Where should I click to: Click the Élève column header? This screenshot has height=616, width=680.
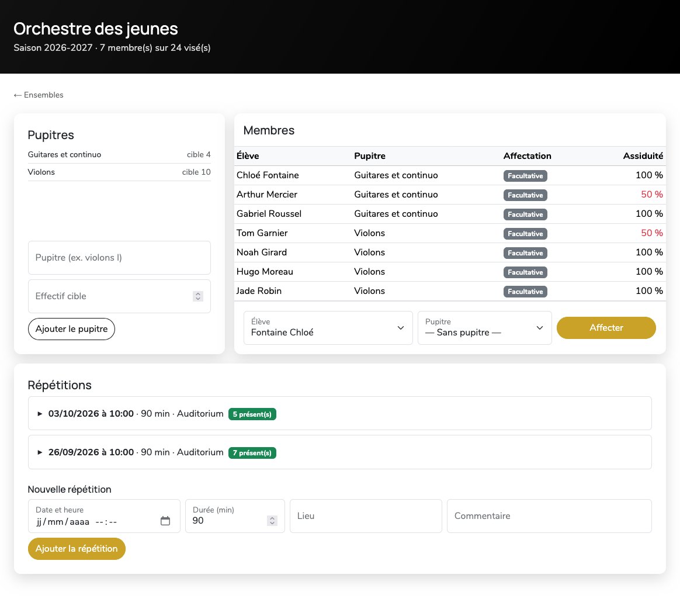(248, 156)
